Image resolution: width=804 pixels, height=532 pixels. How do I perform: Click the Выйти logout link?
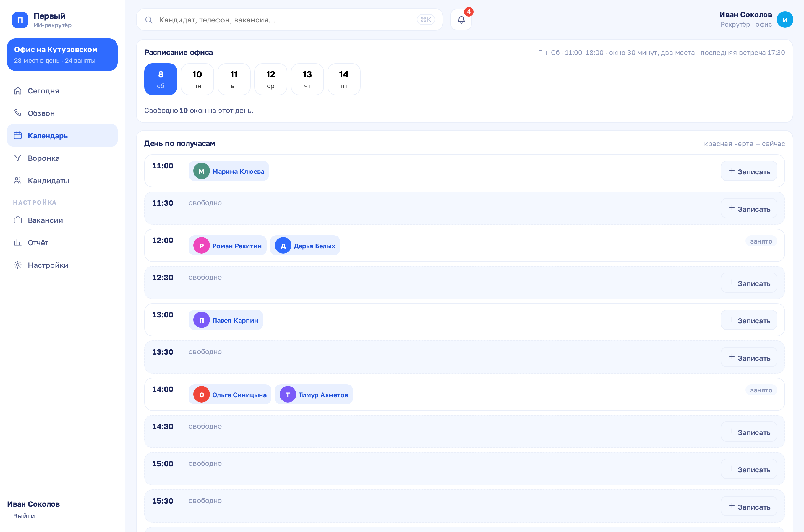(24, 516)
